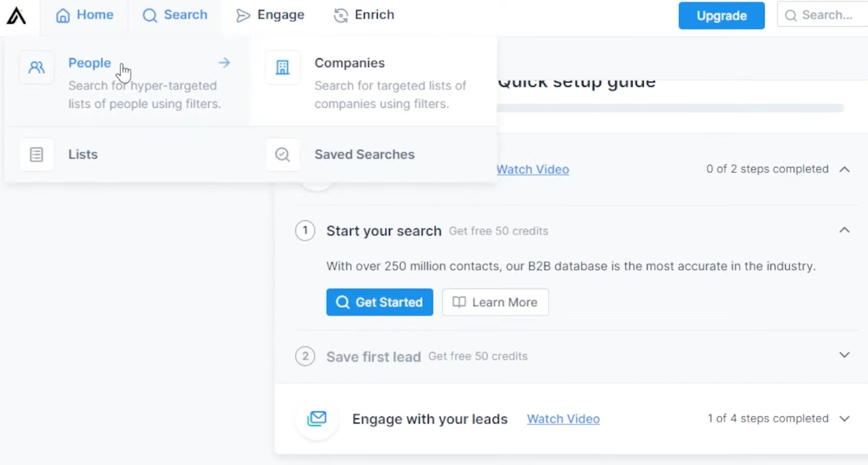Click the Companies building icon

[282, 67]
